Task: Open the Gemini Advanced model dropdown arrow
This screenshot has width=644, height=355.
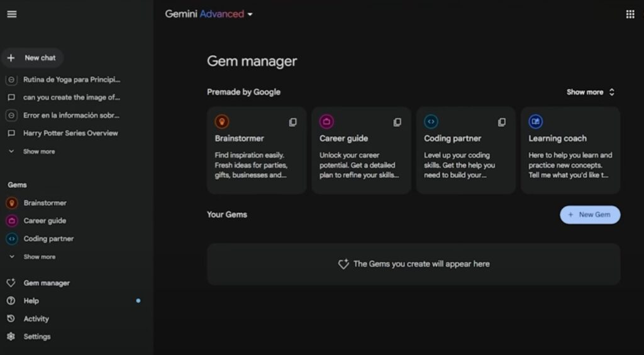Action: pos(250,14)
